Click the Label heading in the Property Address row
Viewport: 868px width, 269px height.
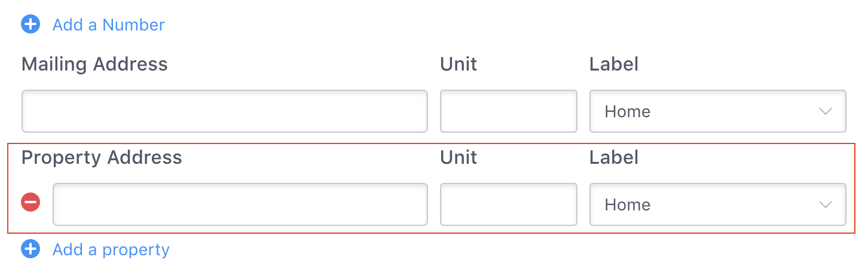[x=614, y=157]
